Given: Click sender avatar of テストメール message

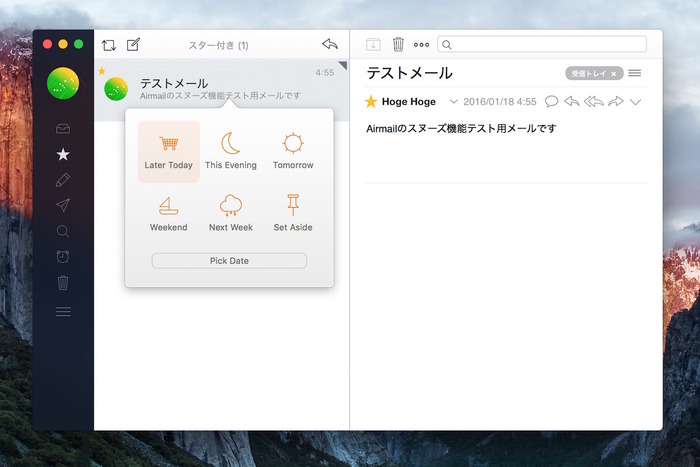Looking at the screenshot, I should [x=116, y=88].
